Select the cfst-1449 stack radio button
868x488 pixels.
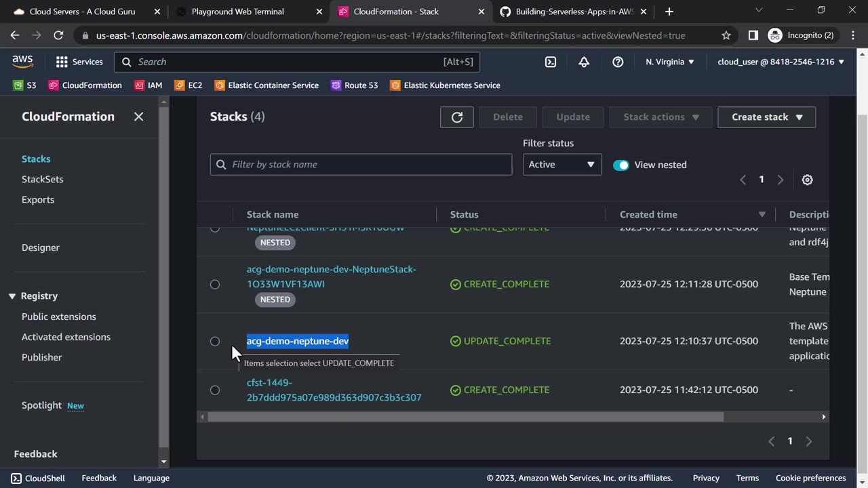(x=215, y=390)
